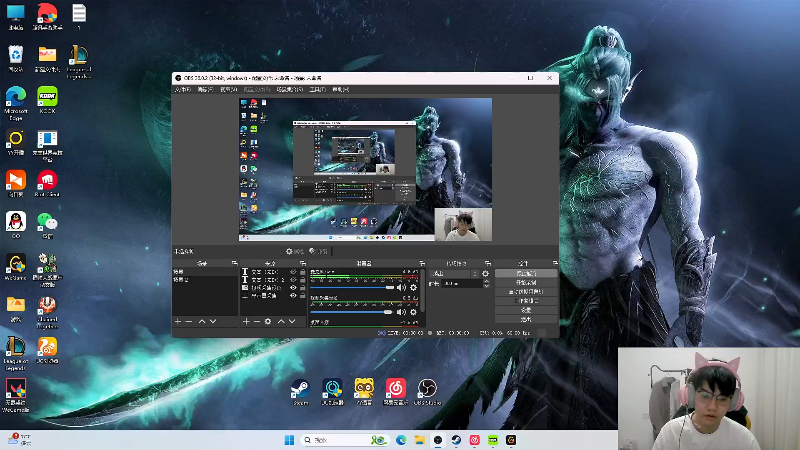Image resolution: width=800 pixels, height=450 pixels.
Task: Click the audio mixer vertical scrollbar
Action: [x=423, y=291]
